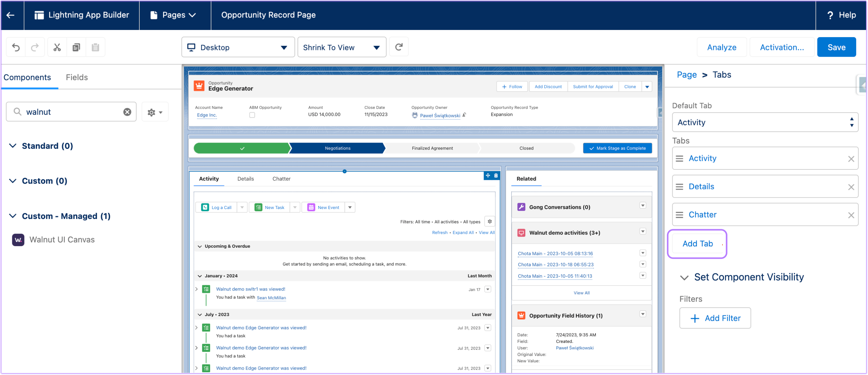The height and width of the screenshot is (375, 868).
Task: Grab the Activity tab reorder handle
Action: click(679, 158)
